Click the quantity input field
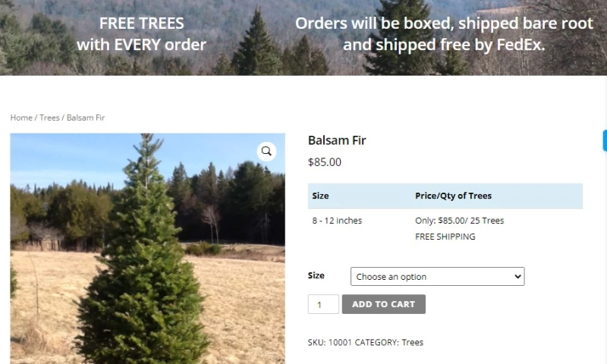 point(322,304)
